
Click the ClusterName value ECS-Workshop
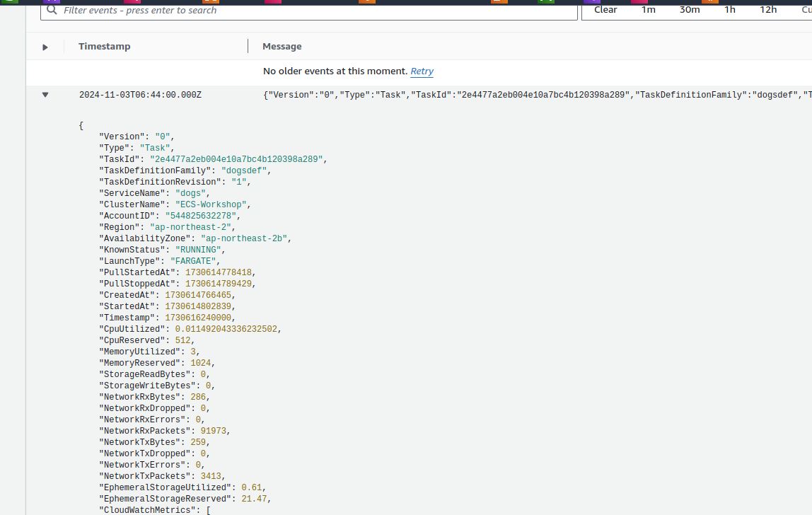(209, 204)
